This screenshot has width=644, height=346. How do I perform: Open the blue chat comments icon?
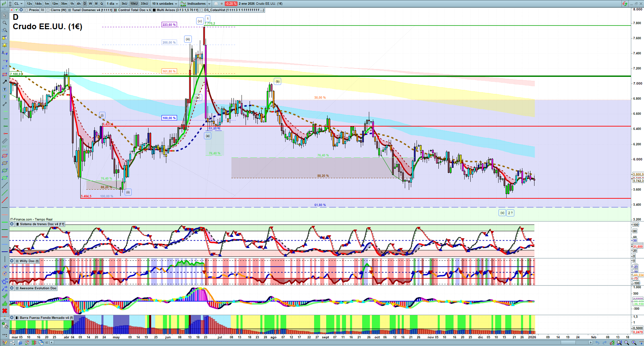[20, 343]
